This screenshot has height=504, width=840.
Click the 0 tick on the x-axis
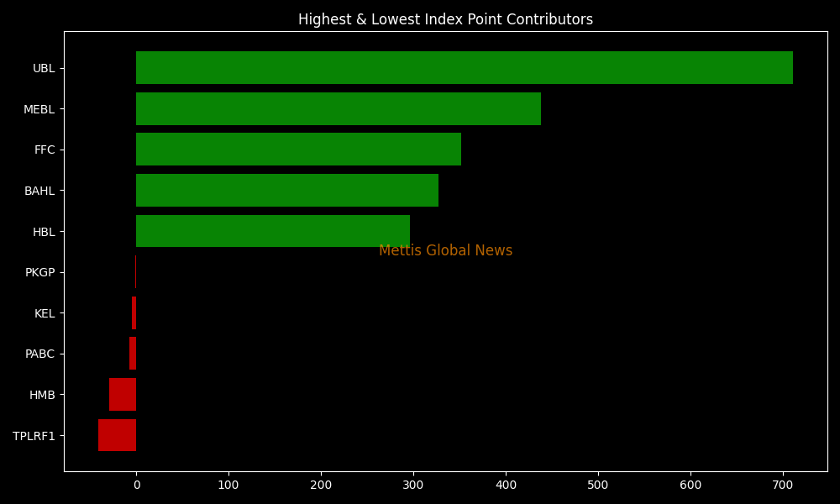coord(136,485)
